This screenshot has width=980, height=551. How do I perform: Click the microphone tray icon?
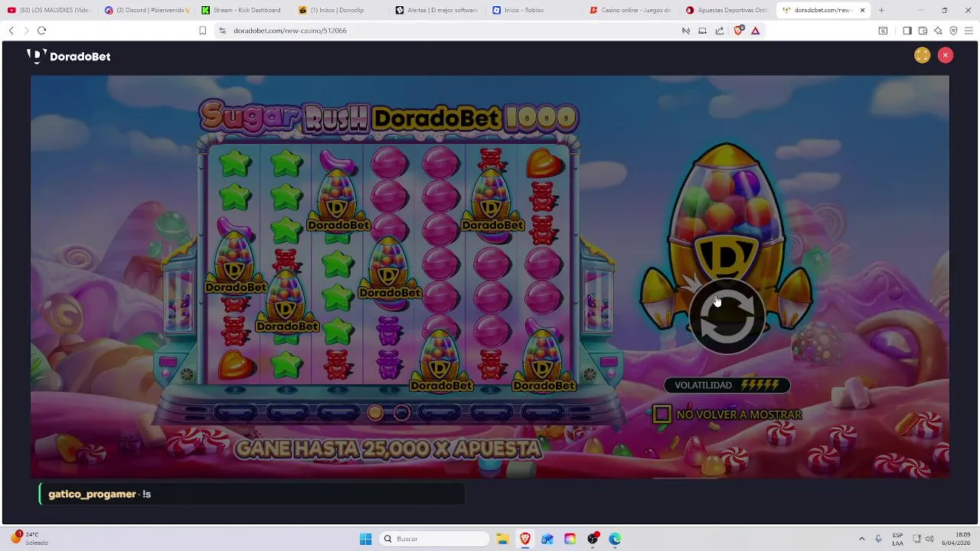tap(878, 539)
